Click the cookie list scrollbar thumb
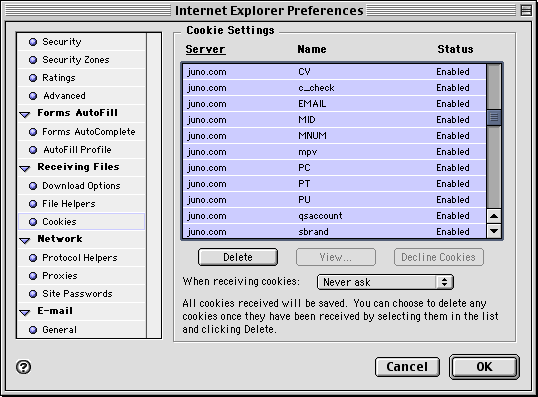The image size is (538, 397). click(x=494, y=118)
